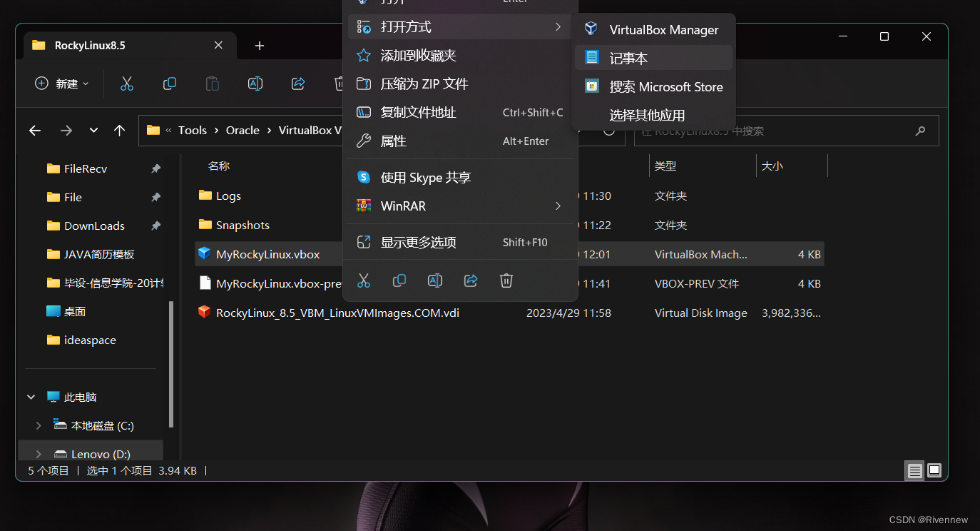This screenshot has height=531, width=980.
Task: Click the toolbar rename icon
Action: click(x=255, y=84)
